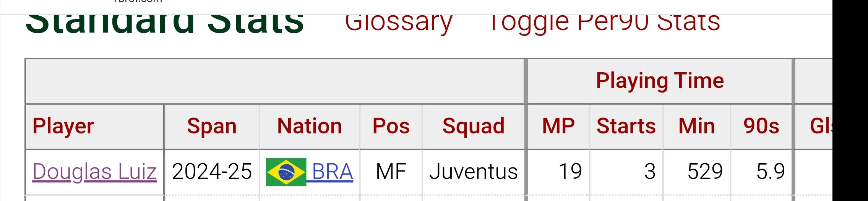Open the Douglas Luiz player page
This screenshot has height=201, width=868.
[94, 172]
